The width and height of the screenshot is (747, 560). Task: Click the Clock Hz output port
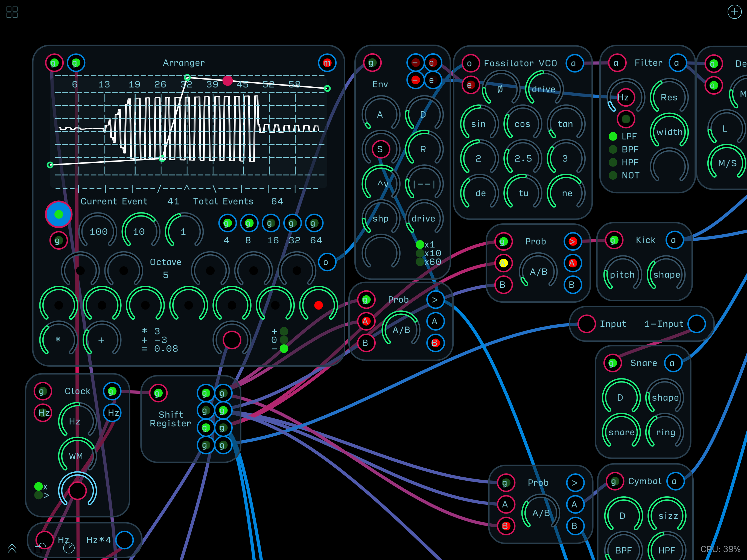[x=113, y=413]
